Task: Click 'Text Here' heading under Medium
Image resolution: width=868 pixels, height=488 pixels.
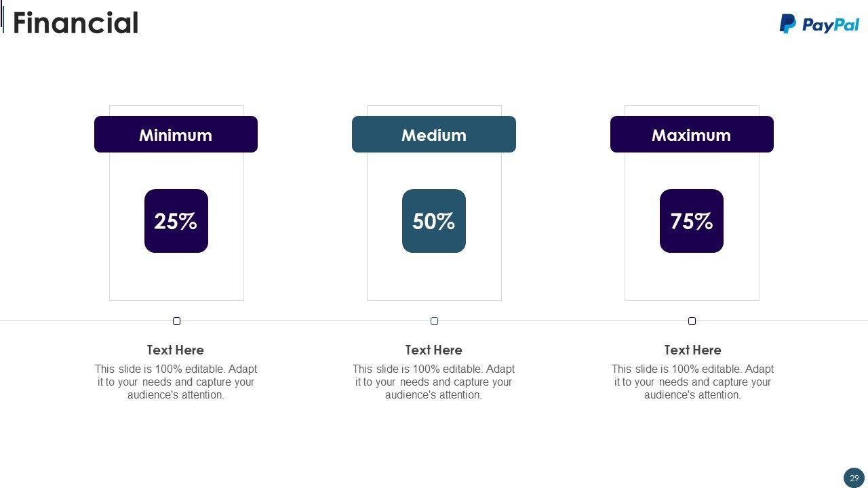Action: tap(434, 350)
